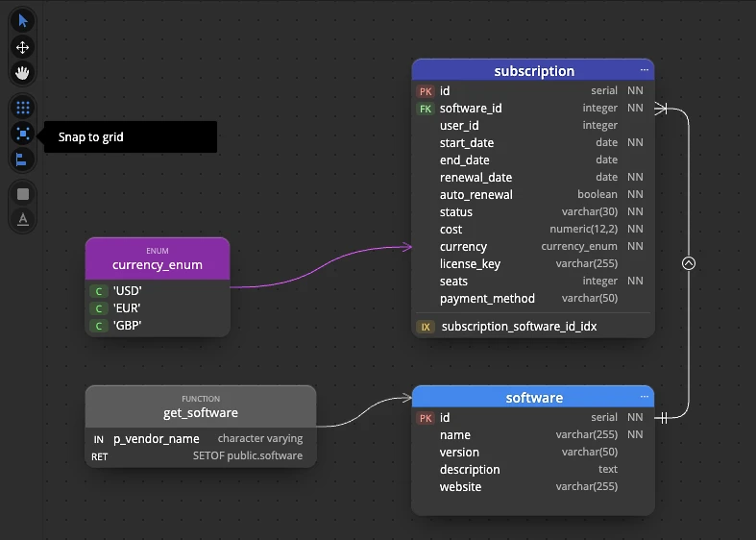This screenshot has width=756, height=540.
Task: Activate the hand pan tool
Action: coord(23,73)
